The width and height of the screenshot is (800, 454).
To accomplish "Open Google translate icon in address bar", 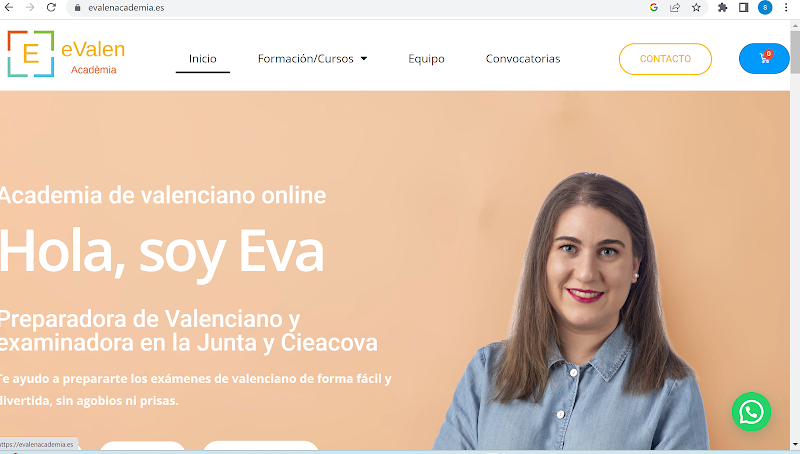I will click(x=654, y=8).
